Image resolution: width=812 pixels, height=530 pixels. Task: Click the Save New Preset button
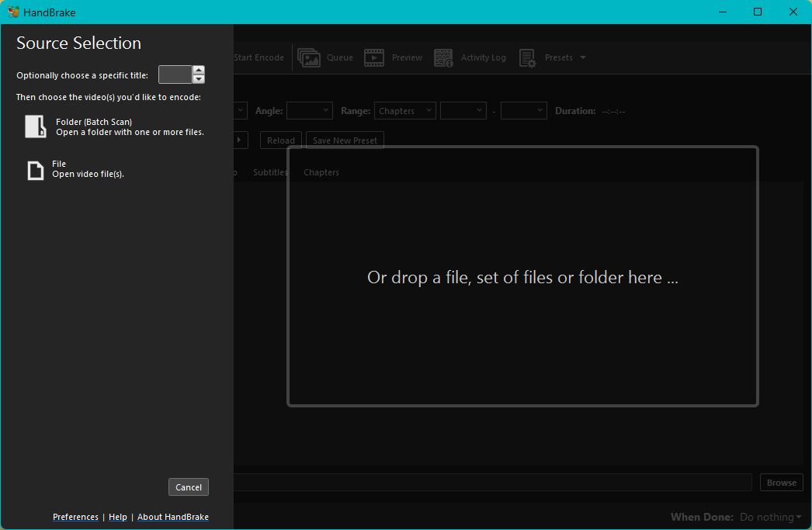click(345, 140)
